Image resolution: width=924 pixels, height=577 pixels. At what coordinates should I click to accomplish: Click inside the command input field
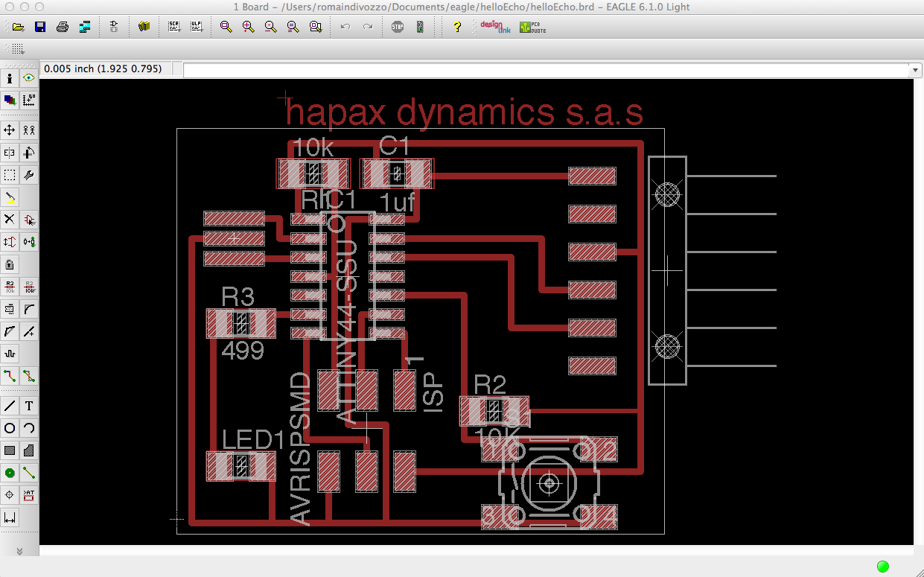[521, 69]
